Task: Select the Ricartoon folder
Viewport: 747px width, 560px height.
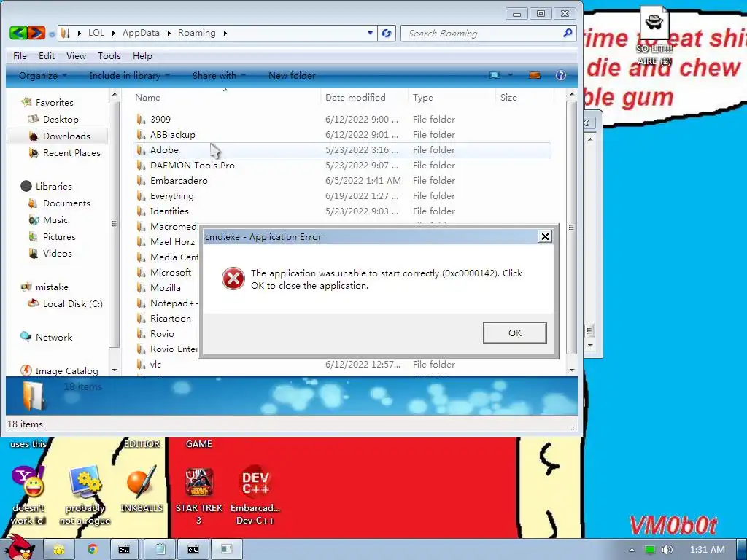Action: click(x=170, y=318)
